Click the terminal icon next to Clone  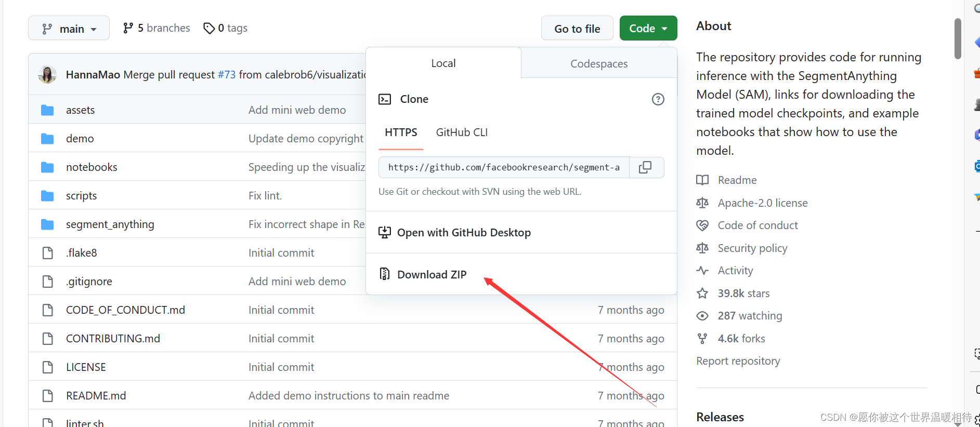(x=385, y=99)
